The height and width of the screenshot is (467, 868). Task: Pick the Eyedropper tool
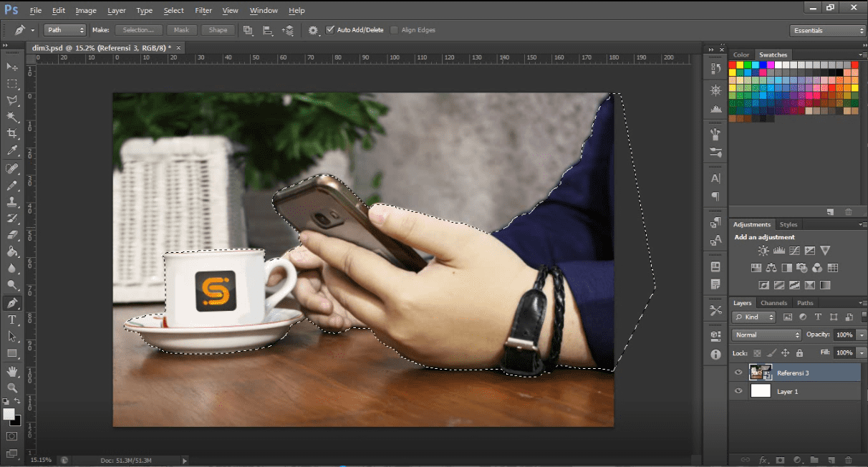(x=12, y=151)
